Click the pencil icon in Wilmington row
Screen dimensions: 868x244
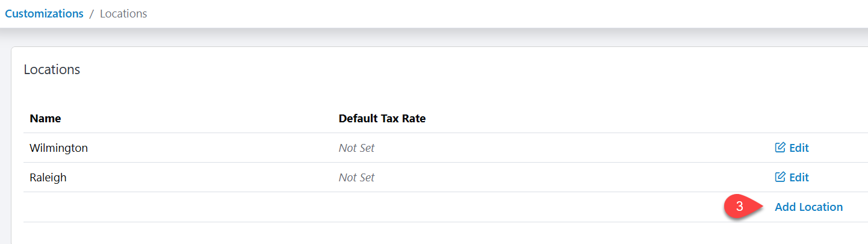tap(780, 148)
